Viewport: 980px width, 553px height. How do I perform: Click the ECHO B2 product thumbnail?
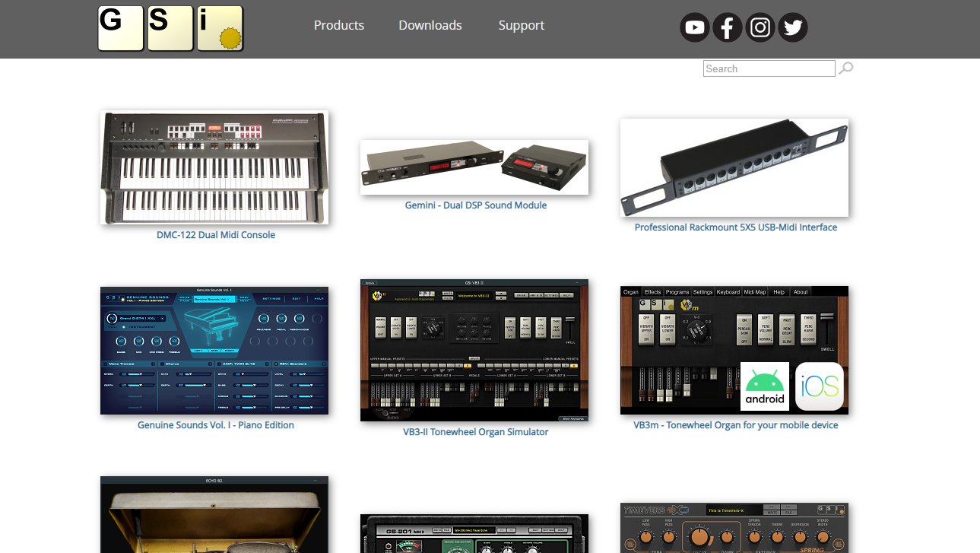tap(214, 515)
